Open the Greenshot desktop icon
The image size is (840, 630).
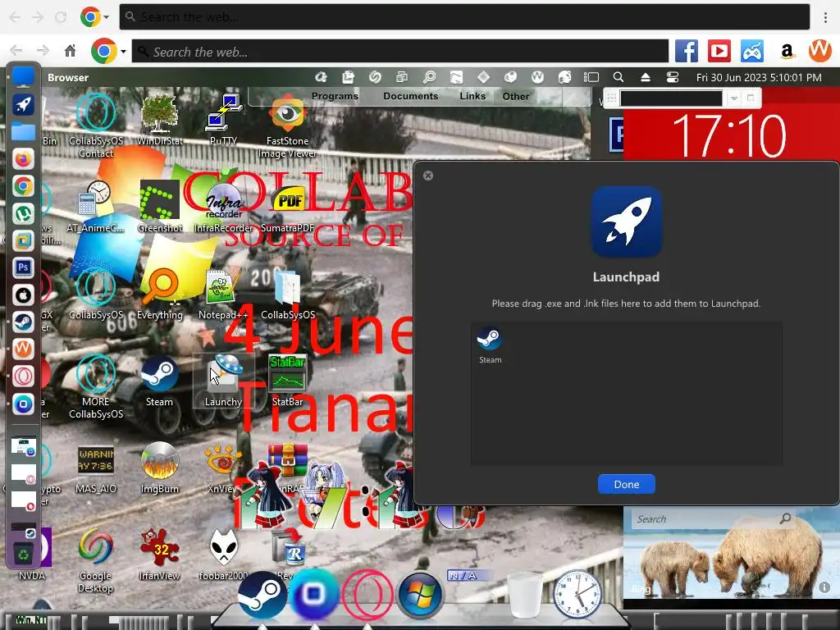pyautogui.click(x=159, y=207)
